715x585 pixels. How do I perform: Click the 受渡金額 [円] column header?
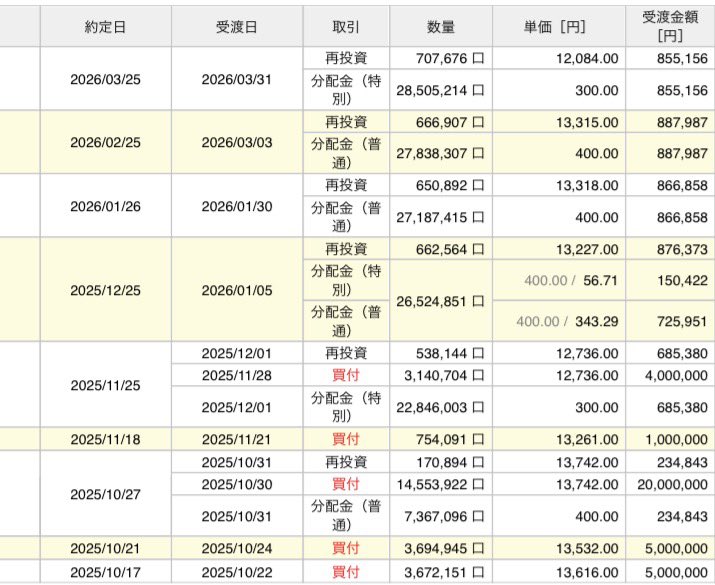(670, 26)
